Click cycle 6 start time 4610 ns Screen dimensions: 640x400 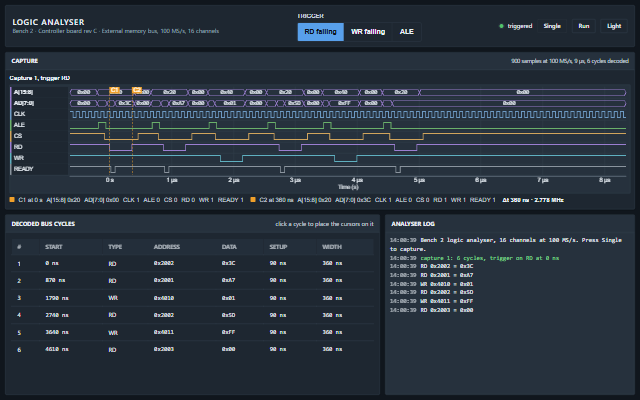[x=57, y=349]
